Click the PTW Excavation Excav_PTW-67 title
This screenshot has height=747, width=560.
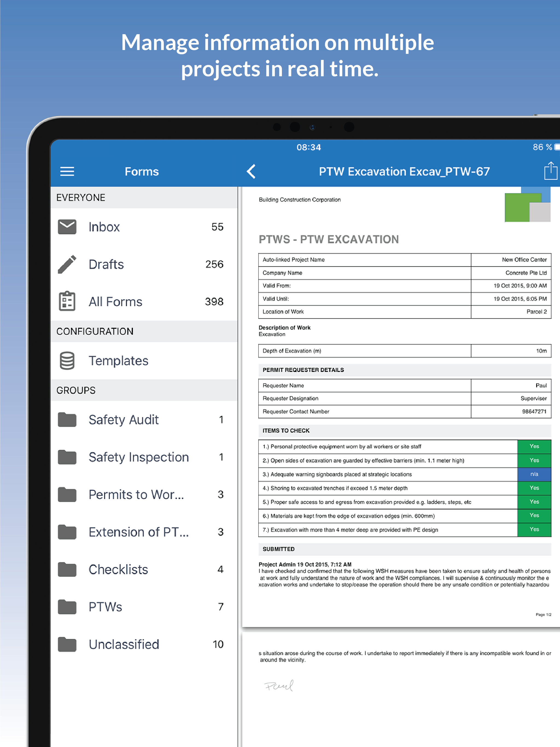(404, 171)
